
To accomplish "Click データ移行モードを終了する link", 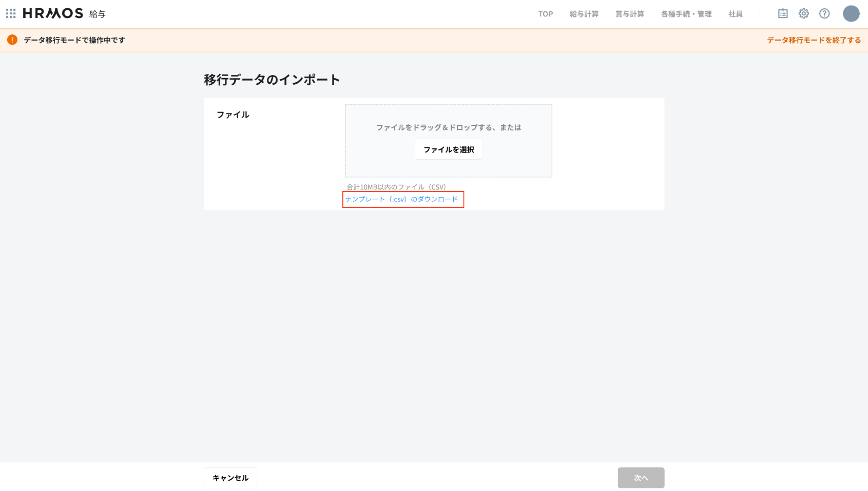I will [814, 40].
